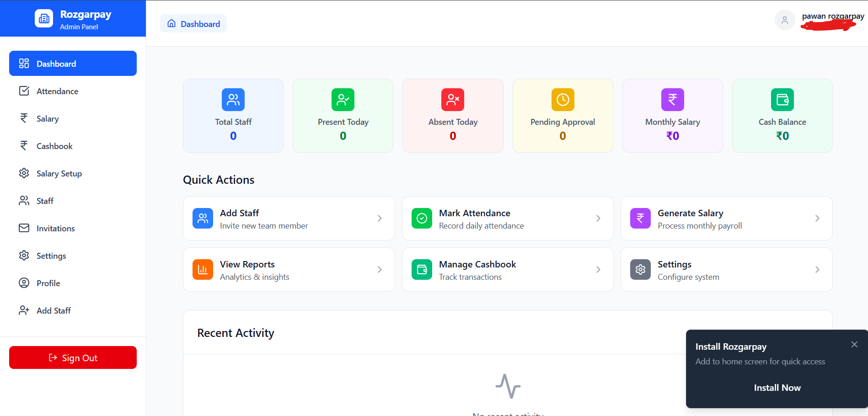Click the "Monthly Salary" card label
Image resolution: width=868 pixels, height=416 pixels.
(673, 122)
